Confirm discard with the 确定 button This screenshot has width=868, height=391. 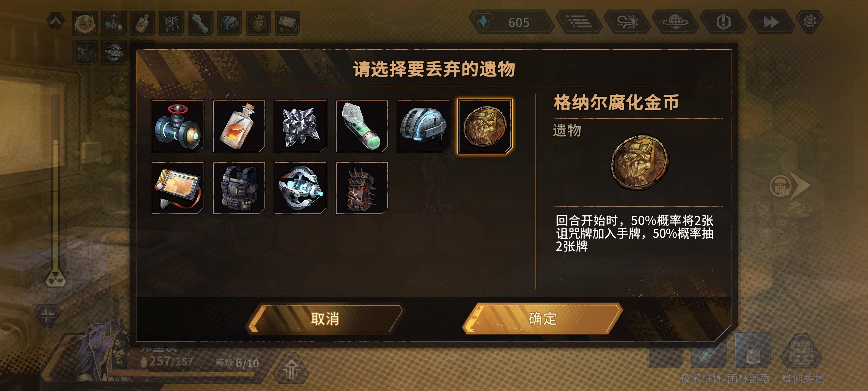tap(542, 319)
